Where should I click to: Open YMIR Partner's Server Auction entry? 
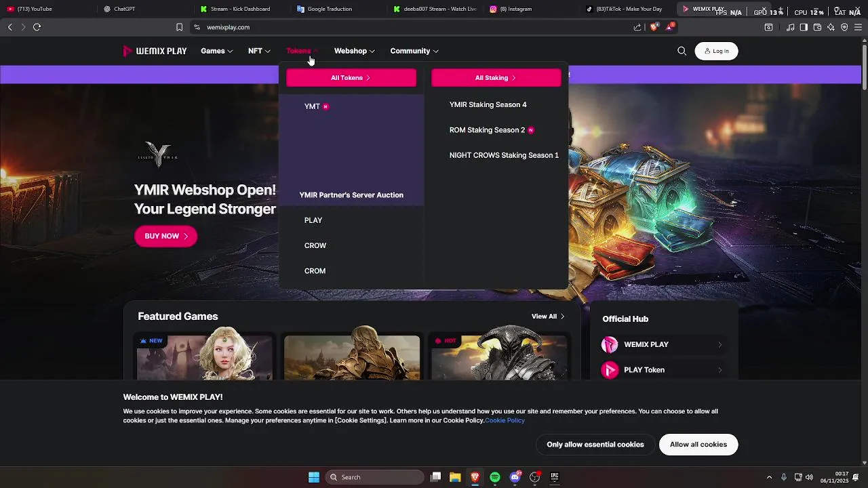point(351,195)
